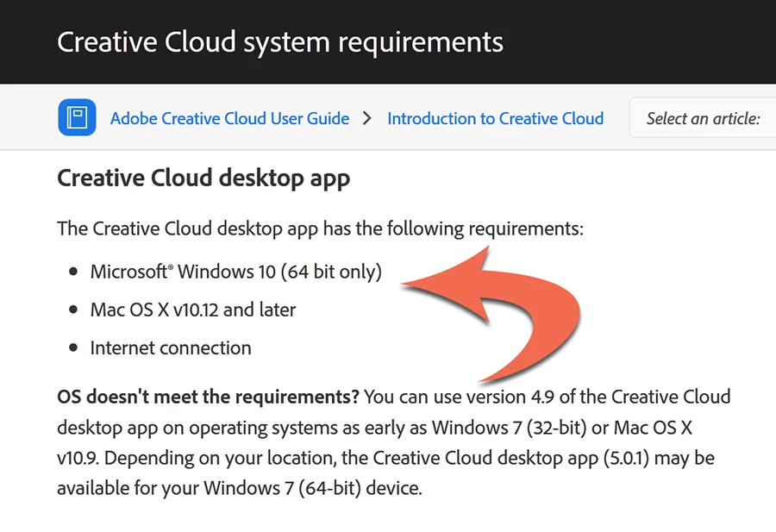Click the 'Creative Cloud desktop app' heading

coord(203,178)
